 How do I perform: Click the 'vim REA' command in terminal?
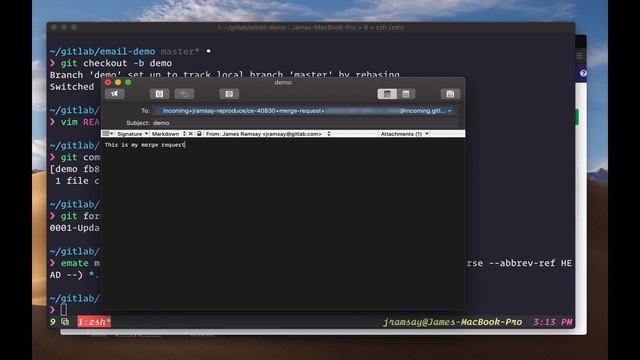pyautogui.click(x=80, y=122)
